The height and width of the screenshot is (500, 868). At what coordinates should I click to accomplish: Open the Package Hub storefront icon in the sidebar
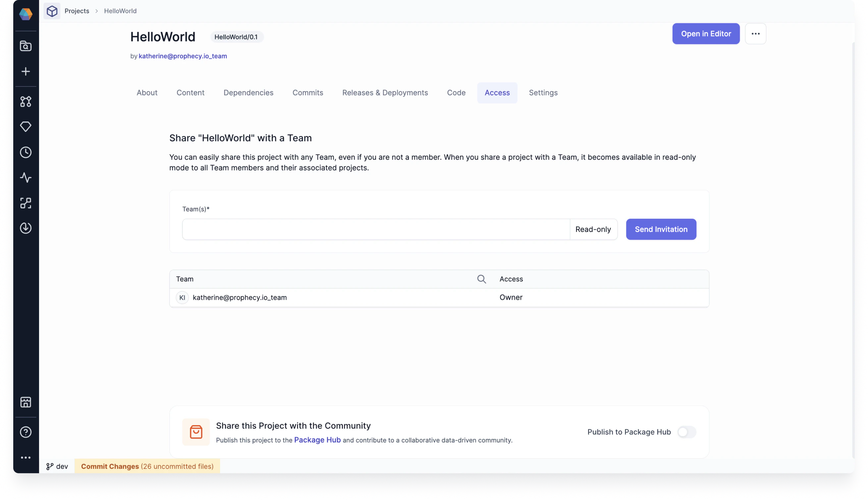coord(26,402)
